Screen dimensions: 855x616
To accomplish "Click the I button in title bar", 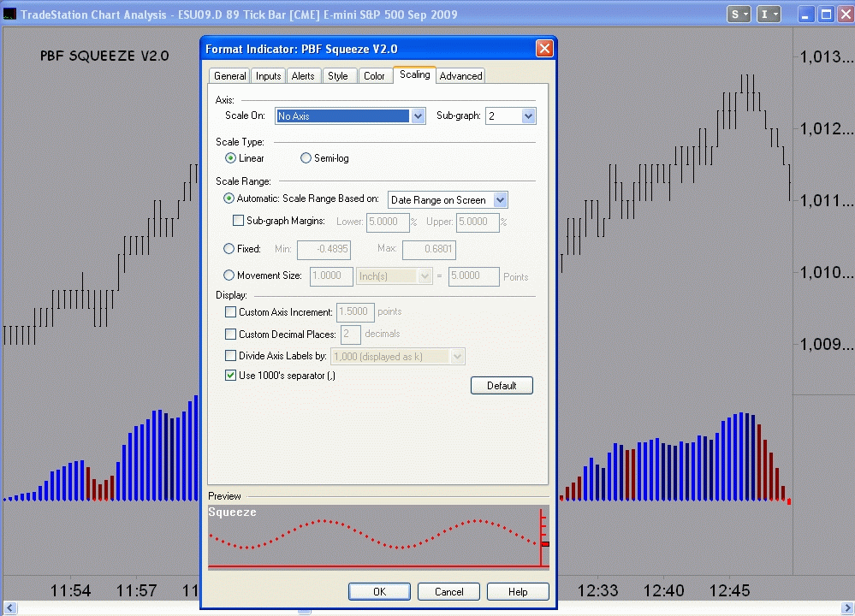I will coord(769,15).
